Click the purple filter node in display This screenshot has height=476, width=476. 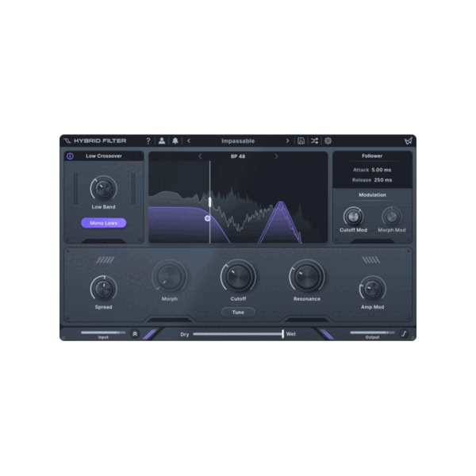(x=208, y=218)
